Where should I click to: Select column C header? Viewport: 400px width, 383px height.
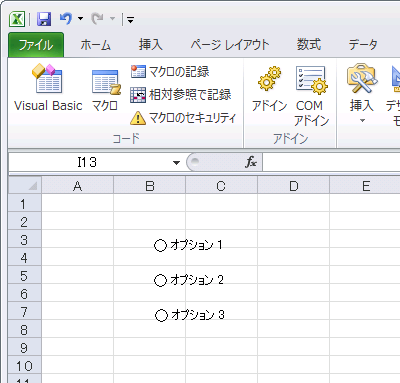[221, 186]
